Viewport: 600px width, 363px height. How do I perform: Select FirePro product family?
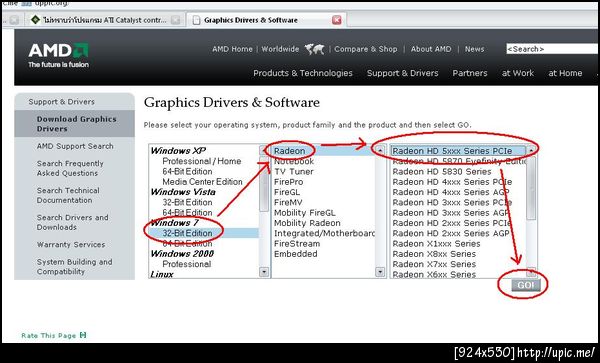289,182
